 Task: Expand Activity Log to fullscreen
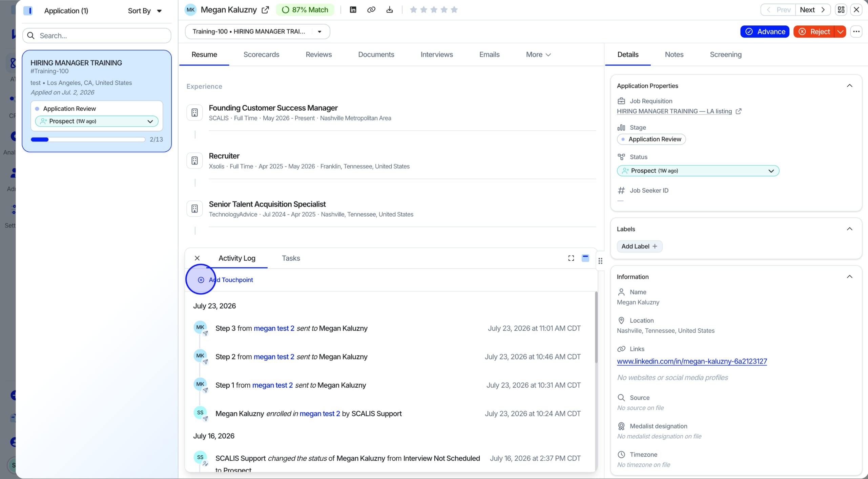571,258
